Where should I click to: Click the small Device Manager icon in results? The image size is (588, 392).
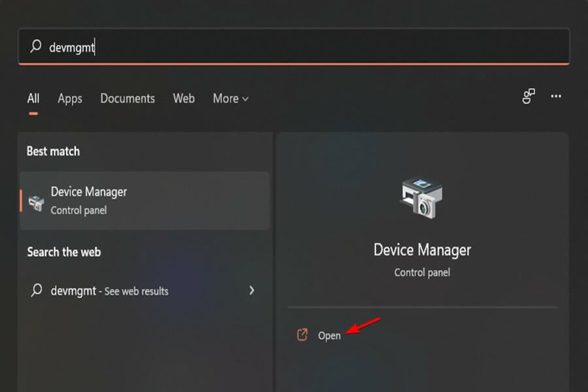tap(37, 203)
